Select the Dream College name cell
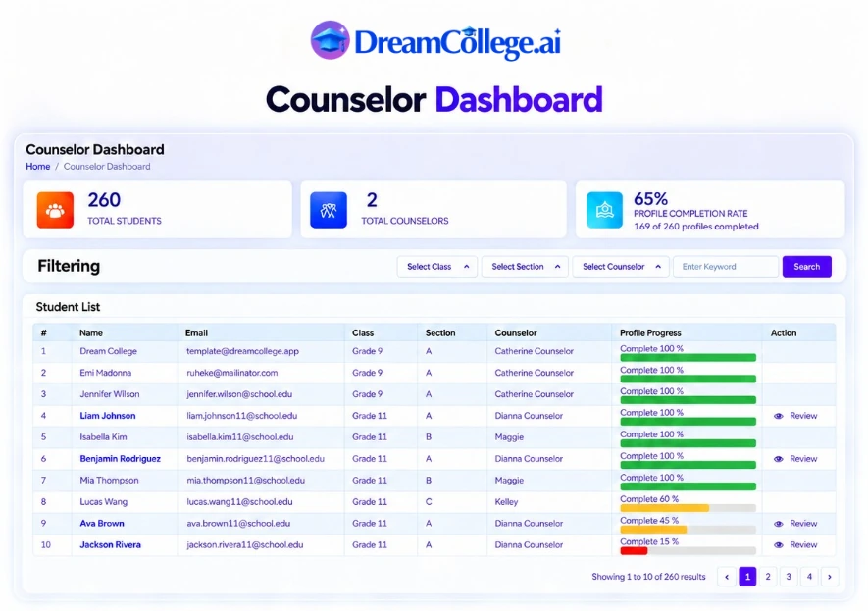868x611 pixels. pyautogui.click(x=108, y=351)
